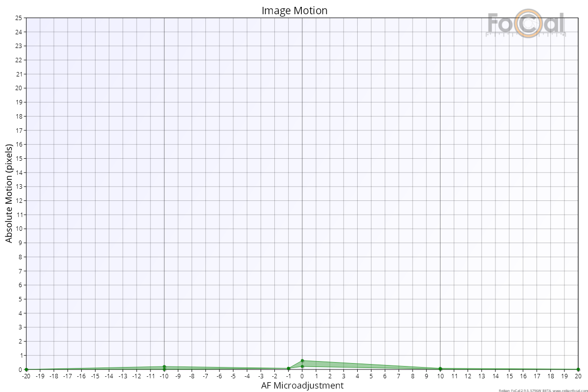Viewport: 588px width, 392px height.
Task: Click the '15' label on the y-axis
Action: 18,159
